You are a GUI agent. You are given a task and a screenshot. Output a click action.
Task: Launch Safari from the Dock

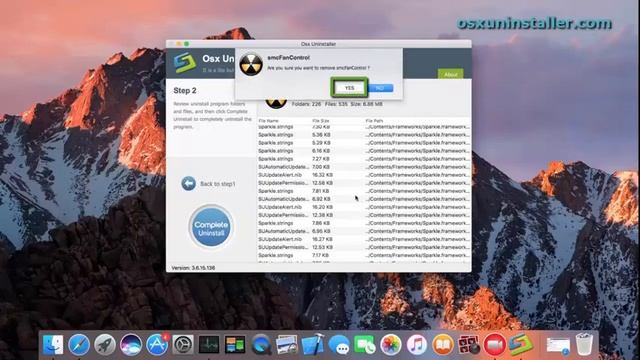coord(79,345)
